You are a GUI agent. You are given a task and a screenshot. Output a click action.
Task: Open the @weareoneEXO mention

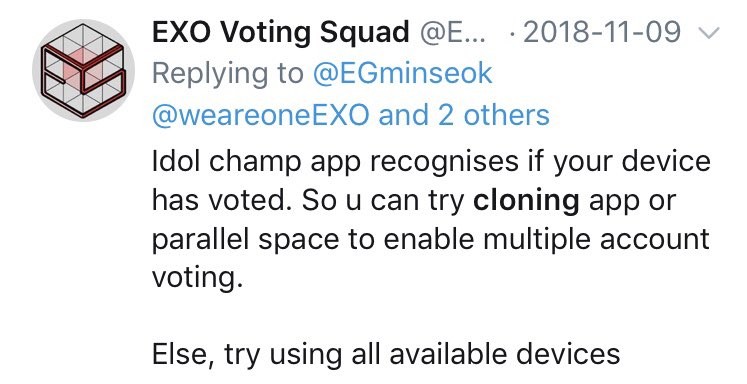pos(261,115)
